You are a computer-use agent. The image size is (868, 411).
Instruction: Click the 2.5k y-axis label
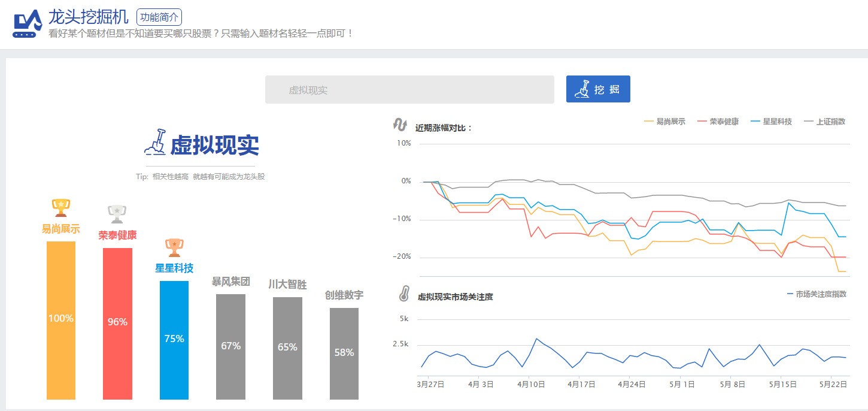(400, 344)
